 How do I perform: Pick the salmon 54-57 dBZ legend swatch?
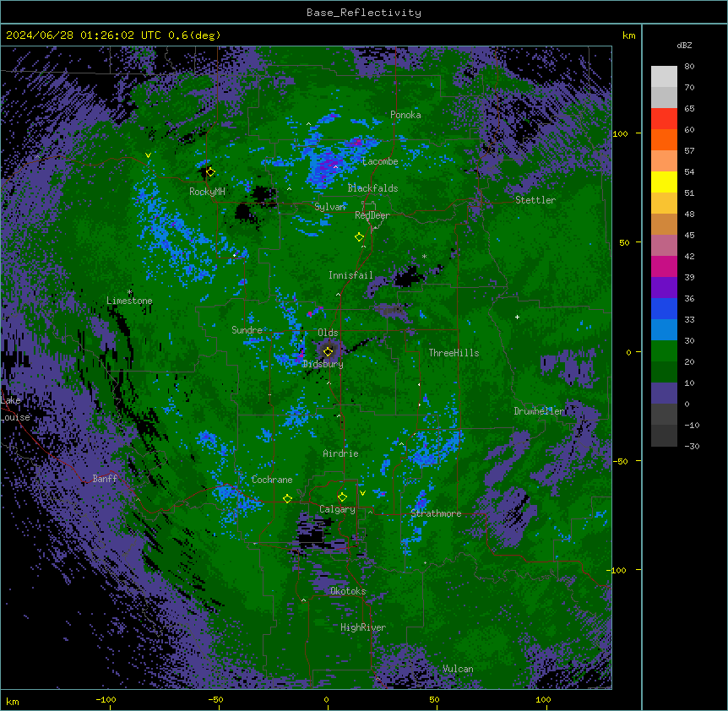664,161
